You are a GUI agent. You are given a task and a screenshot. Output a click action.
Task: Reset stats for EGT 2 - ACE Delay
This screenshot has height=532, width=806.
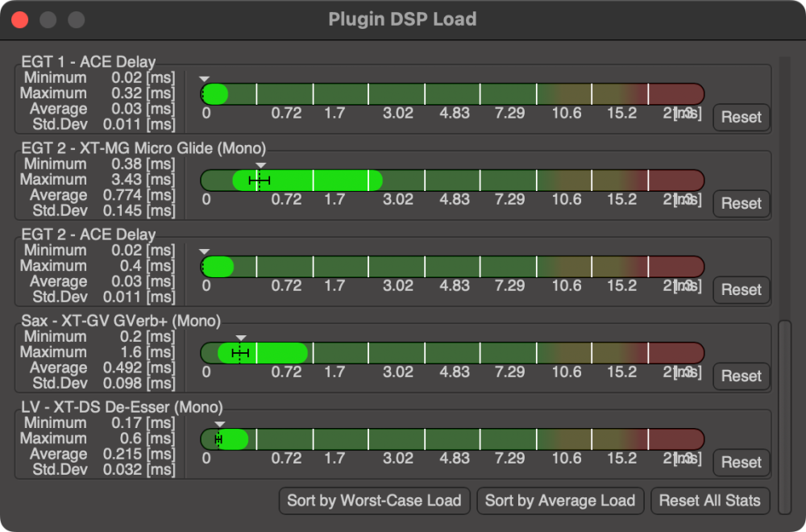coord(742,290)
